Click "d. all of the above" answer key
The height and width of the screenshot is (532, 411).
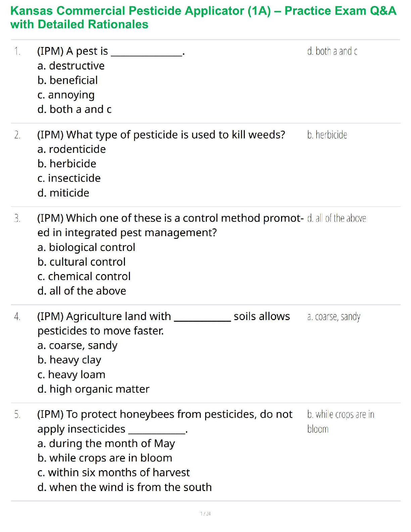[336, 218]
